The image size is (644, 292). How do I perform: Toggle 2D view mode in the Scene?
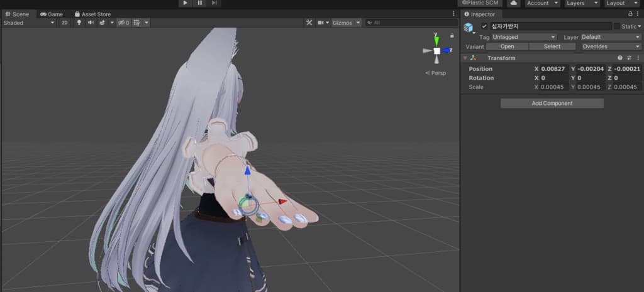coord(64,23)
